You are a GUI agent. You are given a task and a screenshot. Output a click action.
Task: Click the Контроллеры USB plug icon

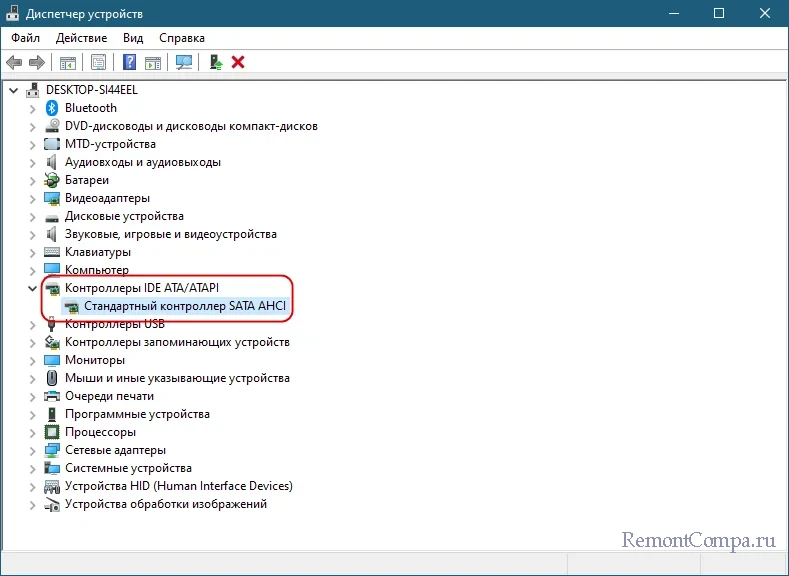[x=52, y=324]
